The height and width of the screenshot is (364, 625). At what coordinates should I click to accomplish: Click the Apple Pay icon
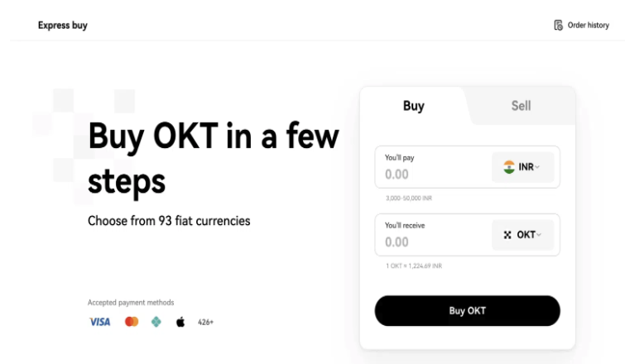point(180,322)
